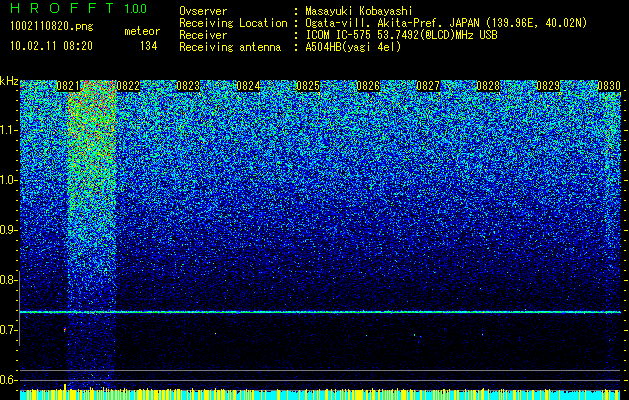Click the red meteor echo near 0.7 kHz
Screen dimensions: 629x400
(x=65, y=330)
